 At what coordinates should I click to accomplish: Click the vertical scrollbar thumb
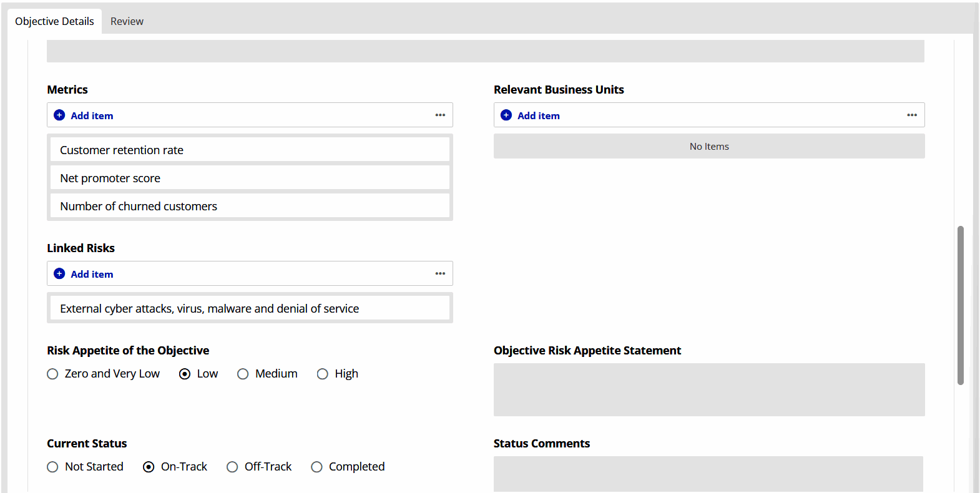(x=961, y=306)
